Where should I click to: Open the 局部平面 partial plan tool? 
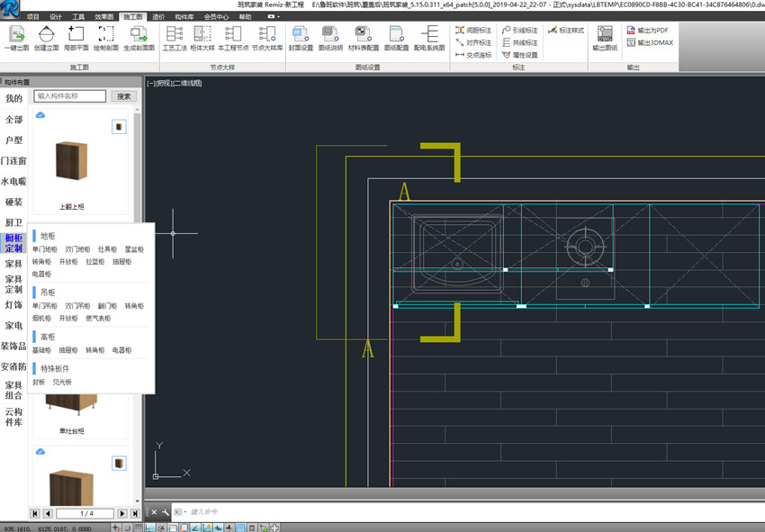tap(76, 38)
